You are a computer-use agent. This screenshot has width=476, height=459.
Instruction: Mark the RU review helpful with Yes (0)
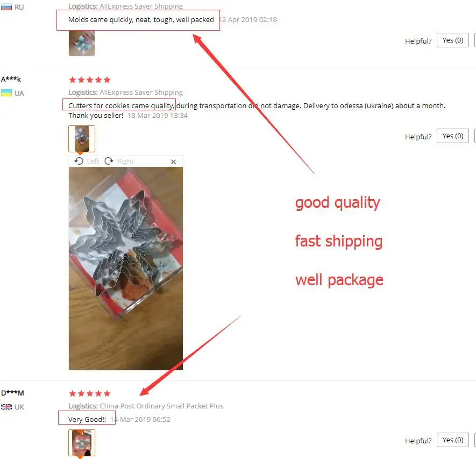click(x=453, y=40)
